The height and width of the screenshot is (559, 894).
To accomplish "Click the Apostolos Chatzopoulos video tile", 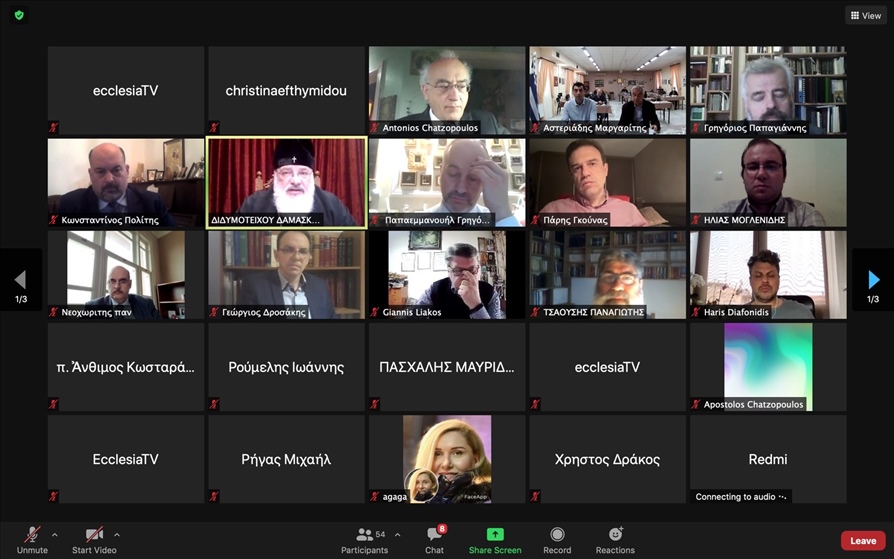I will pyautogui.click(x=767, y=366).
